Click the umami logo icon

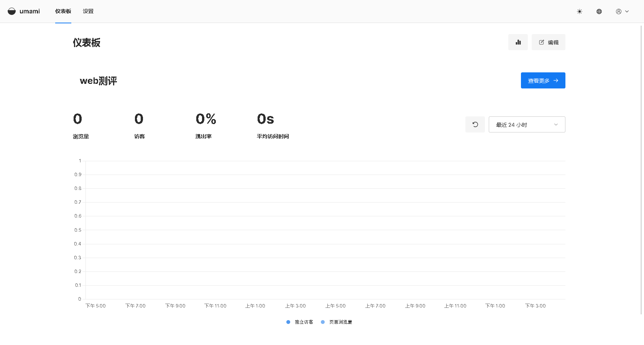tap(12, 11)
